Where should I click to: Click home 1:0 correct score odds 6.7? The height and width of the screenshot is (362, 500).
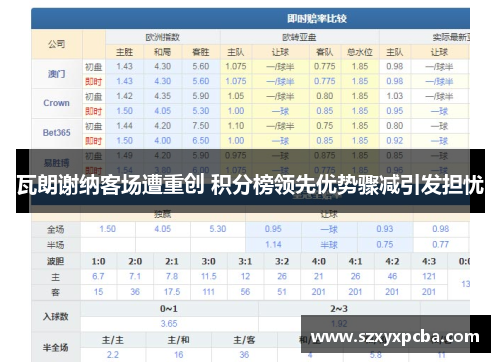(98, 276)
